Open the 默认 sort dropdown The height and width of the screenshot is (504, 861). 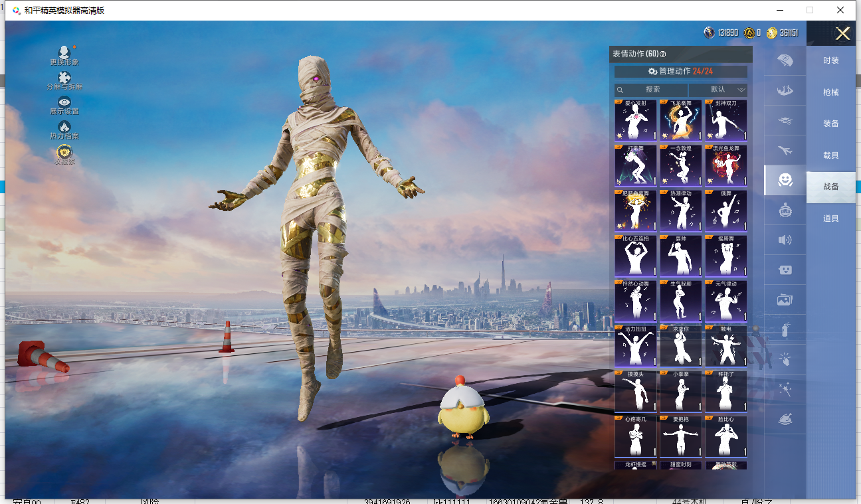718,90
